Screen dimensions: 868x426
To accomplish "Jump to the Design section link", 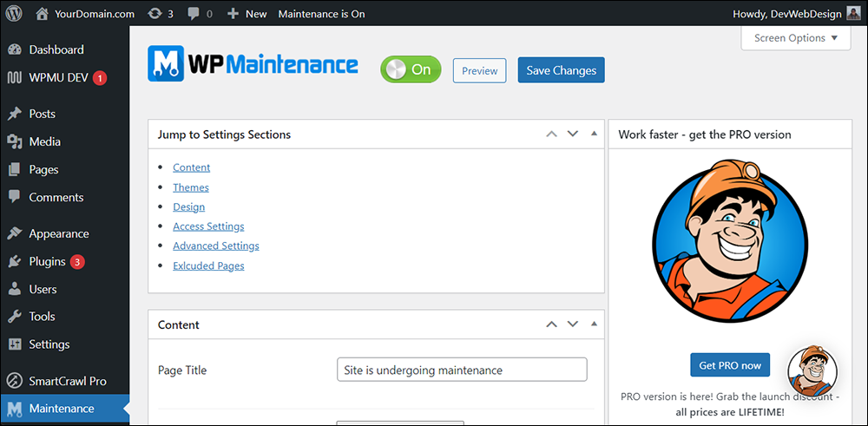I will [x=188, y=206].
